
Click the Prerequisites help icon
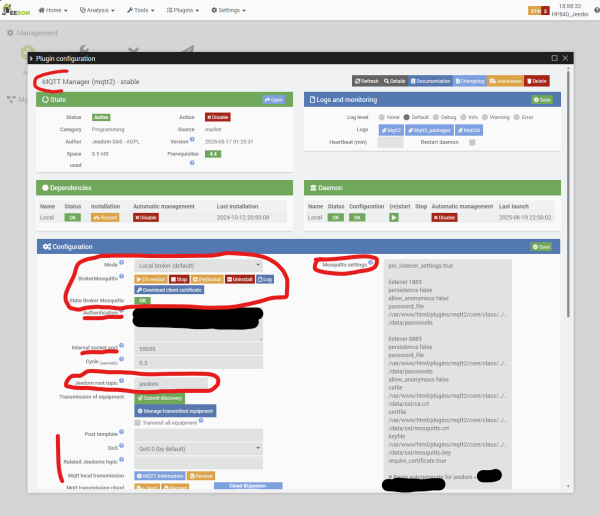(x=192, y=163)
